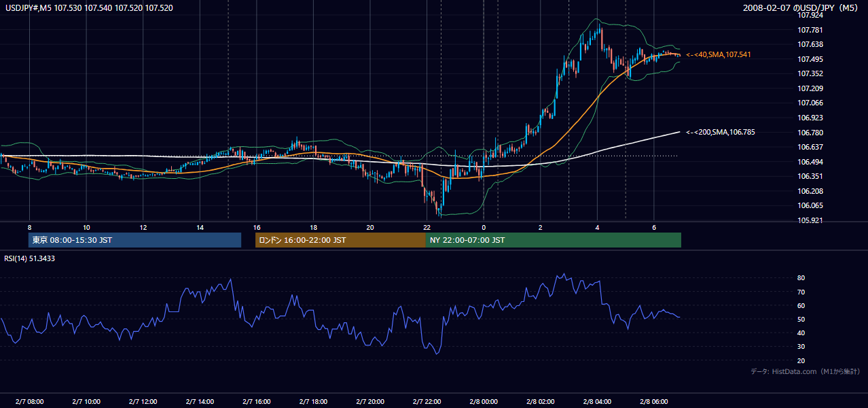Click the 2/8 04:00 bottom time label
868x408 pixels.
pyautogui.click(x=597, y=402)
